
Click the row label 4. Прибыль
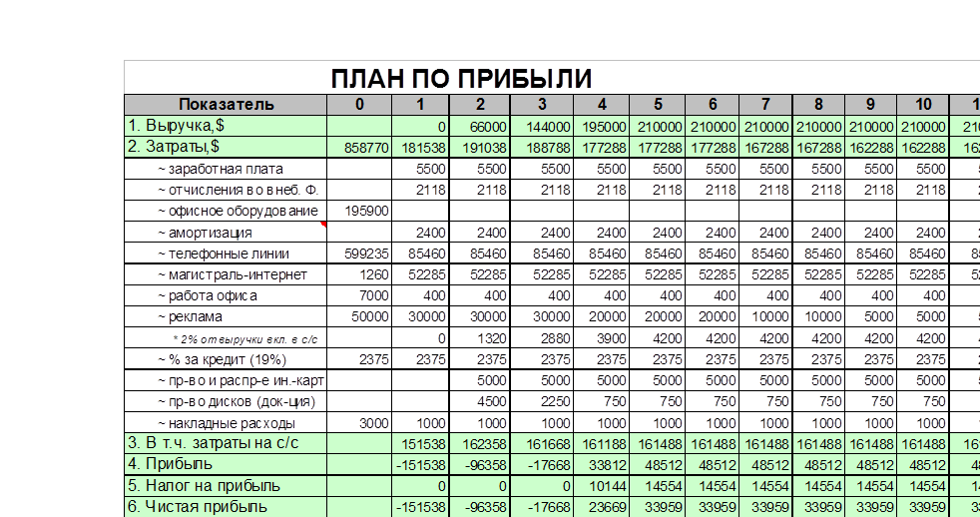point(226,465)
